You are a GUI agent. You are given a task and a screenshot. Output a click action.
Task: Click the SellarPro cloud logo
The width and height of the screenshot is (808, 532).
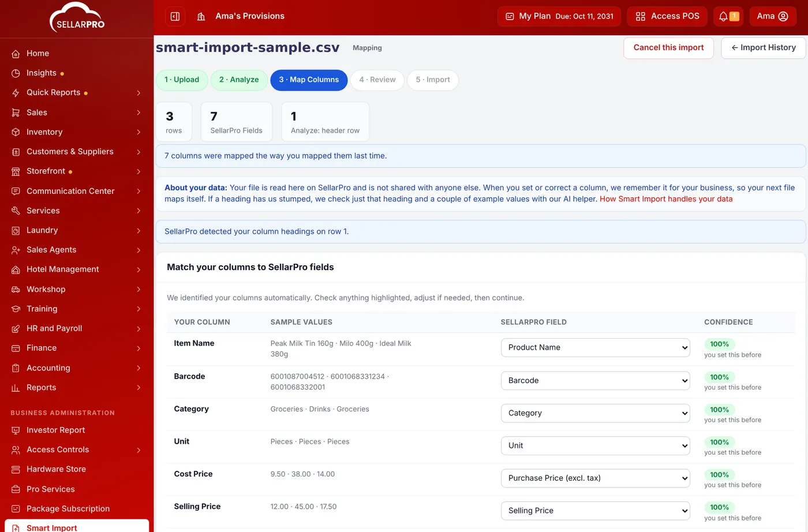point(77,17)
